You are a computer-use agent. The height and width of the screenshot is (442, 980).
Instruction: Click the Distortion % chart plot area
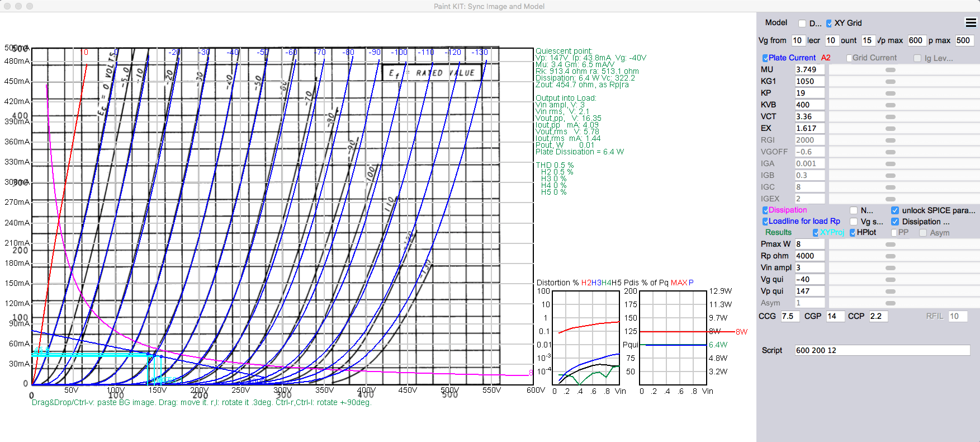click(585, 338)
